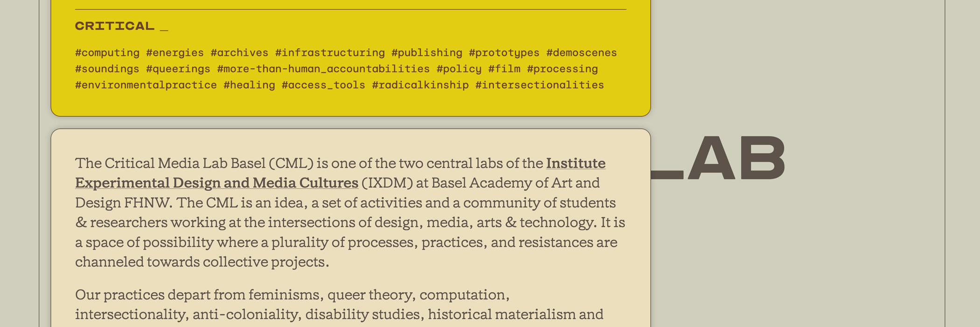Viewport: 980px width, 327px height.
Task: Select the #computing hashtag
Action: [x=107, y=53]
